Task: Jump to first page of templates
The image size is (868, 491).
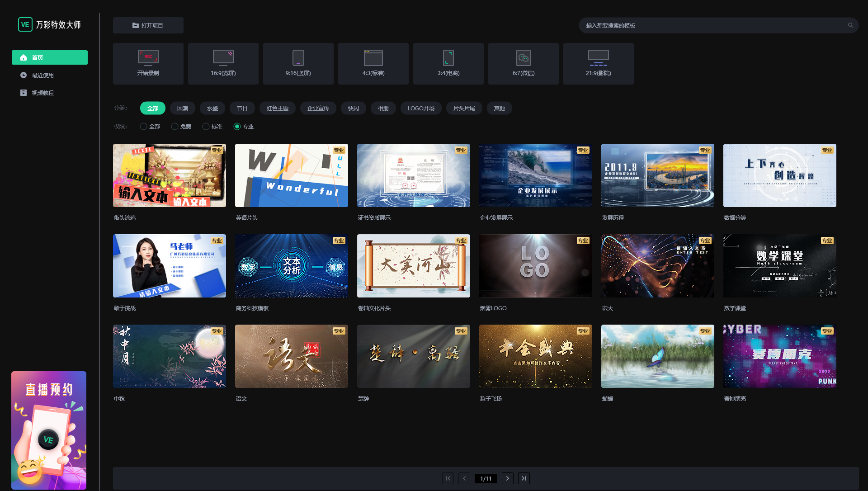Action: tap(448, 478)
